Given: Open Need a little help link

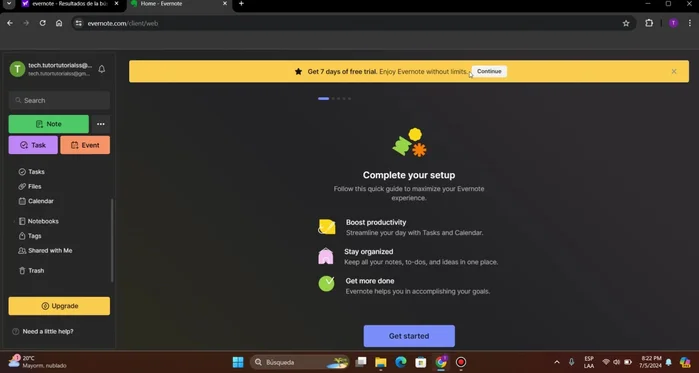Looking at the screenshot, I should (43, 332).
